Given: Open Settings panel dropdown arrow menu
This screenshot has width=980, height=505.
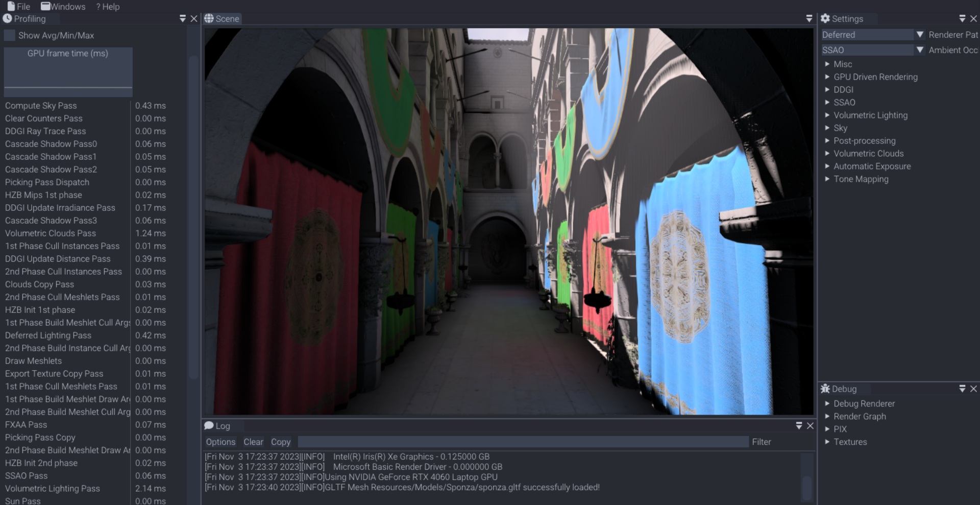Looking at the screenshot, I should 962,18.
